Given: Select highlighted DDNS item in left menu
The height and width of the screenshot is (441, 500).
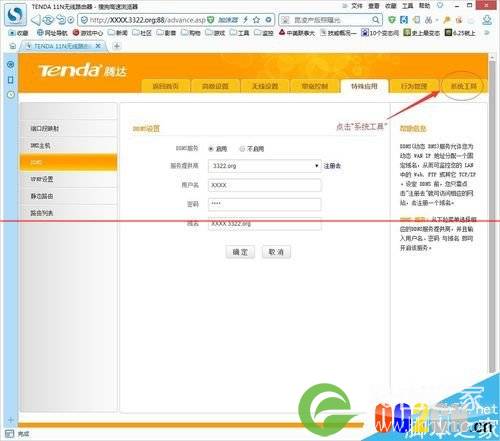Looking at the screenshot, I should 69,162.
